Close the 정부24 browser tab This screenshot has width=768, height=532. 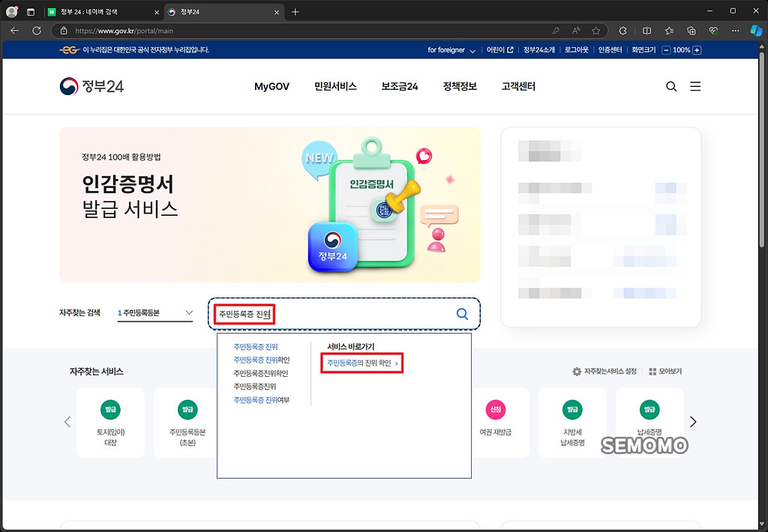(276, 12)
